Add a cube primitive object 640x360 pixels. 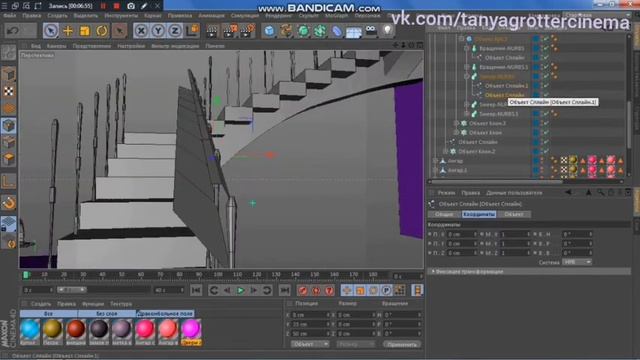click(x=269, y=31)
